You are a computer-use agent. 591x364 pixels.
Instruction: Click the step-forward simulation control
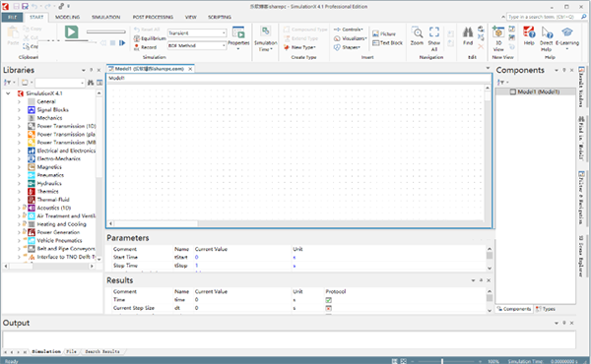[122, 43]
